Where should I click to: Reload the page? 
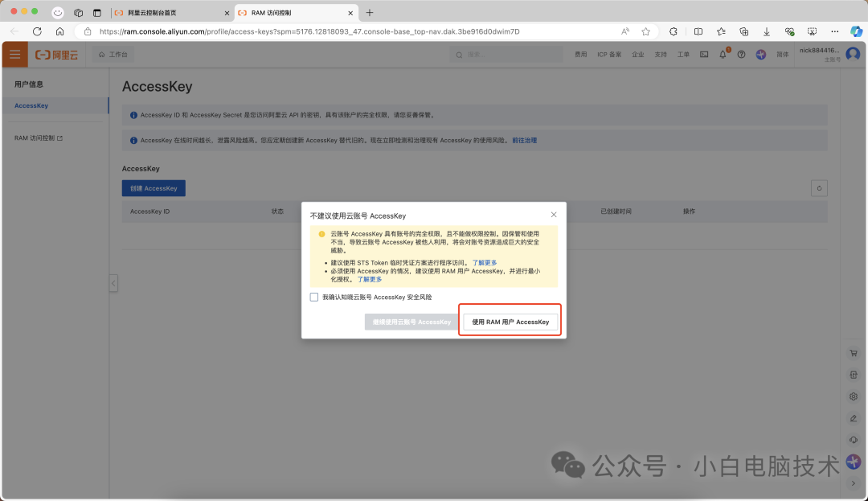37,31
